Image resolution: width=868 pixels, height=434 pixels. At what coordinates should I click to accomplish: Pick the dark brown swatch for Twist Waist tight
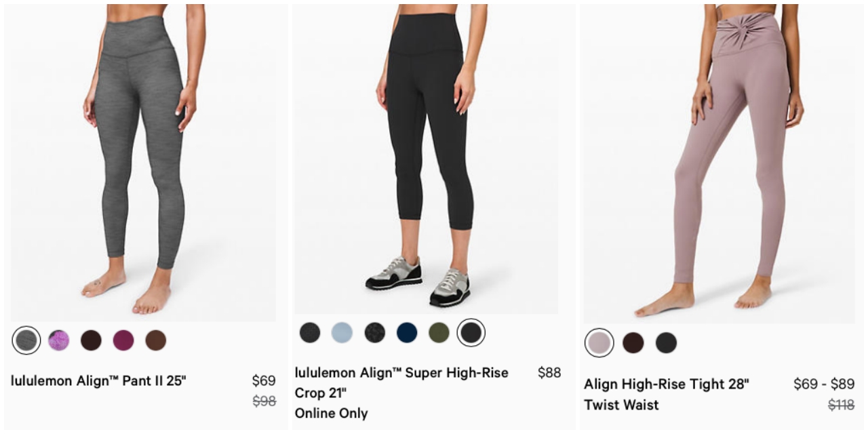tap(633, 342)
